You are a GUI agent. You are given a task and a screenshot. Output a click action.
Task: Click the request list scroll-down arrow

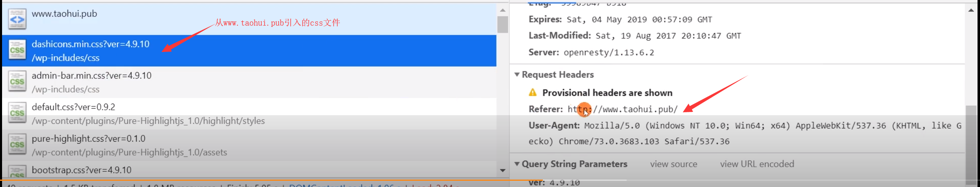pyautogui.click(x=502, y=170)
